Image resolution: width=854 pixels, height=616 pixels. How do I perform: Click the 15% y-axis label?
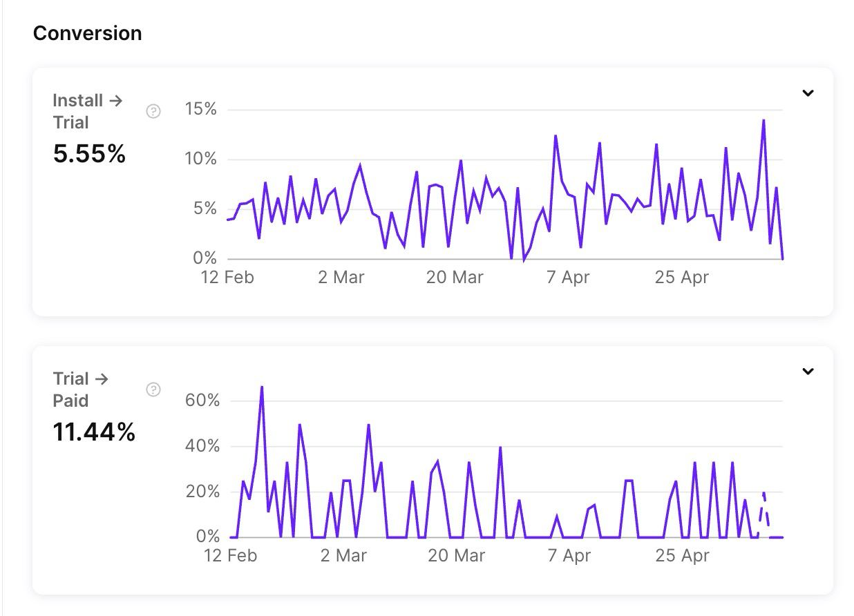point(201,109)
